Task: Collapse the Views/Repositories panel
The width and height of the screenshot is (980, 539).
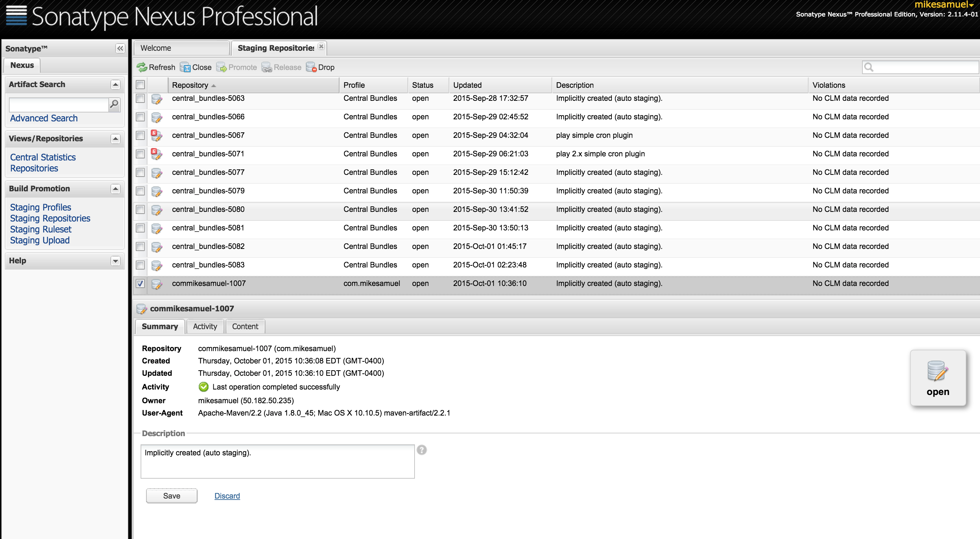Action: [x=115, y=139]
